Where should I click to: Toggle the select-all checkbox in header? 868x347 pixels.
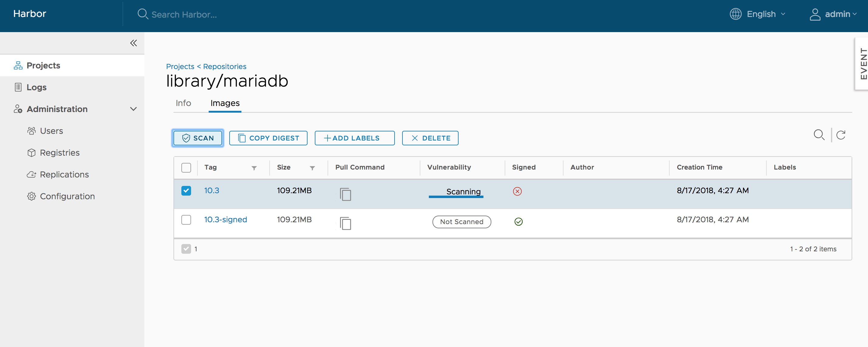click(x=187, y=167)
